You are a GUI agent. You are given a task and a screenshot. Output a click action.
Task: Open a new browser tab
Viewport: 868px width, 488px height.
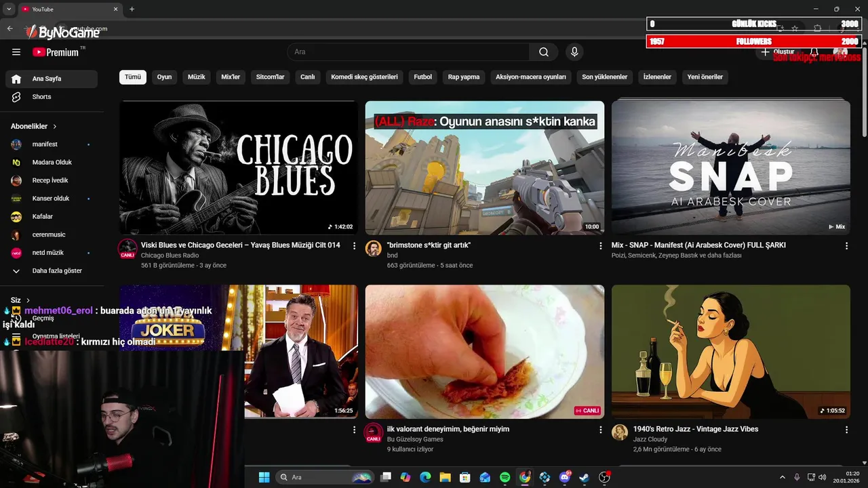pyautogui.click(x=132, y=9)
